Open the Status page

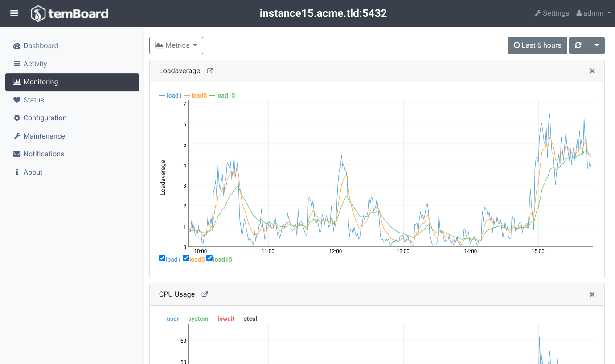pos(72,100)
